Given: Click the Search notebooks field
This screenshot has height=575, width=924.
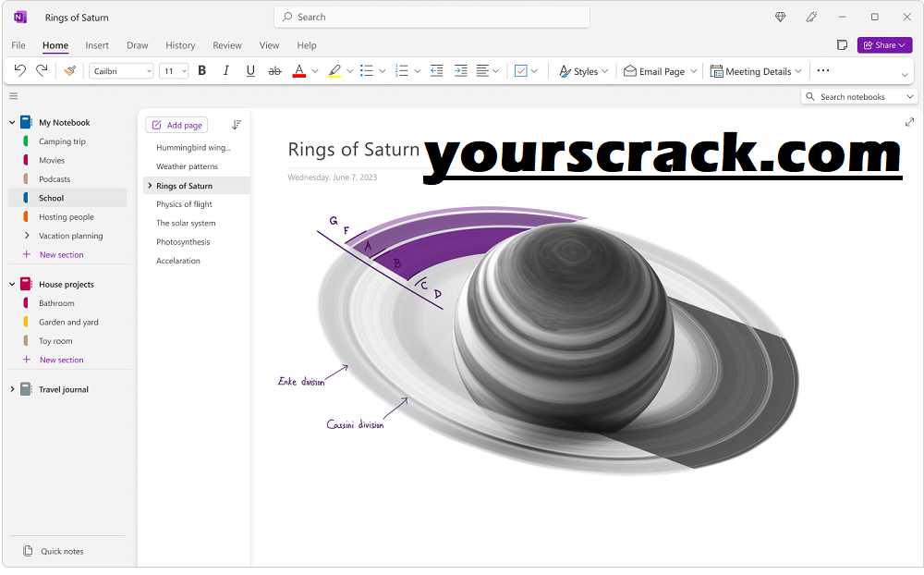Looking at the screenshot, I should click(859, 97).
